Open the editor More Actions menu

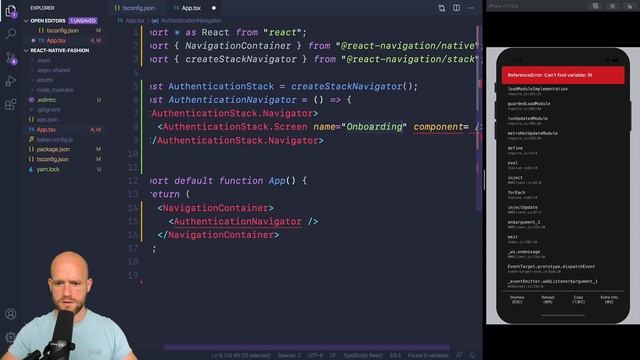471,8
